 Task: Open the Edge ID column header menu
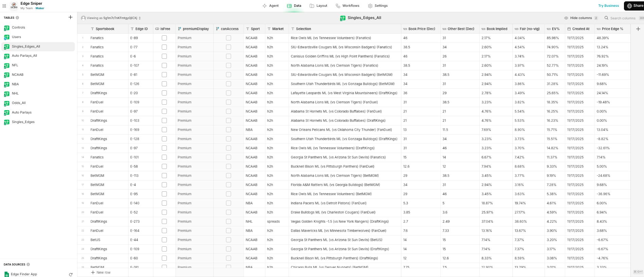(x=141, y=29)
